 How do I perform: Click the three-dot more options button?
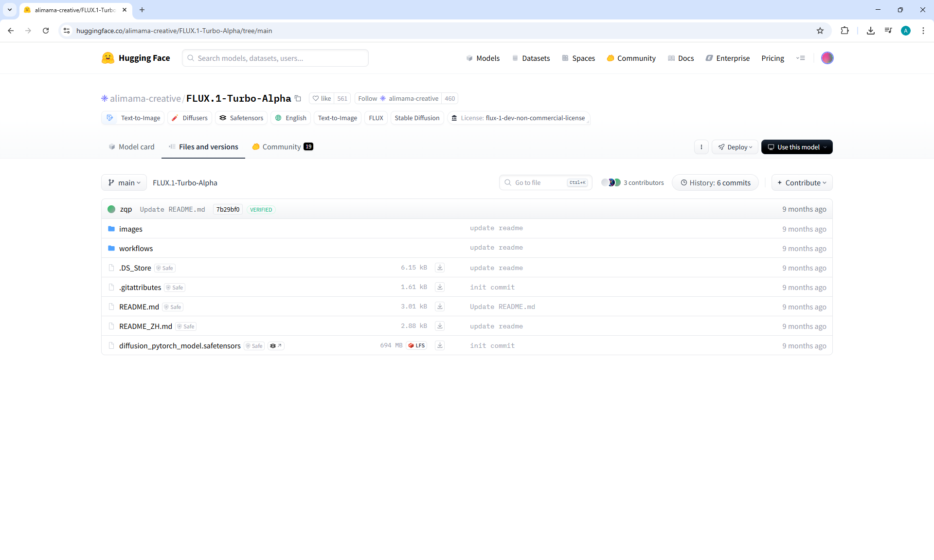point(701,147)
